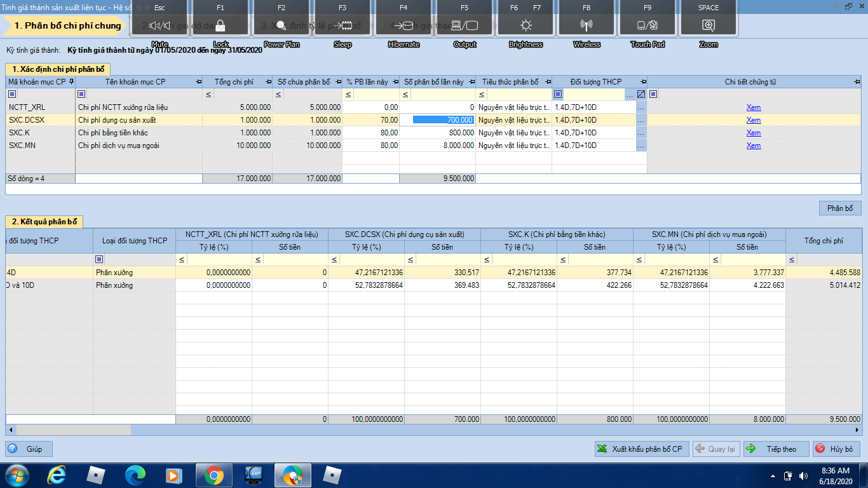Switch to step 1 Phân bổ chi phí chung
Image resolution: width=868 pixels, height=488 pixels.
[x=67, y=26]
